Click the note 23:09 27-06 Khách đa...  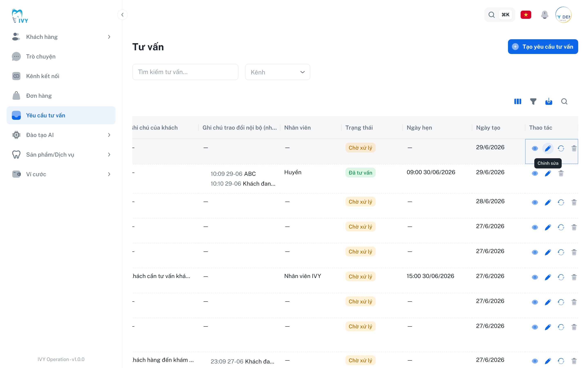click(242, 361)
